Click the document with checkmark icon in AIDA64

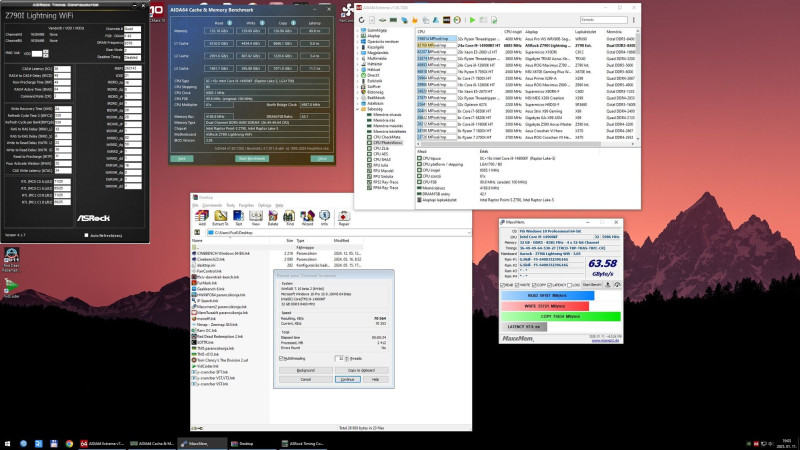(x=494, y=20)
